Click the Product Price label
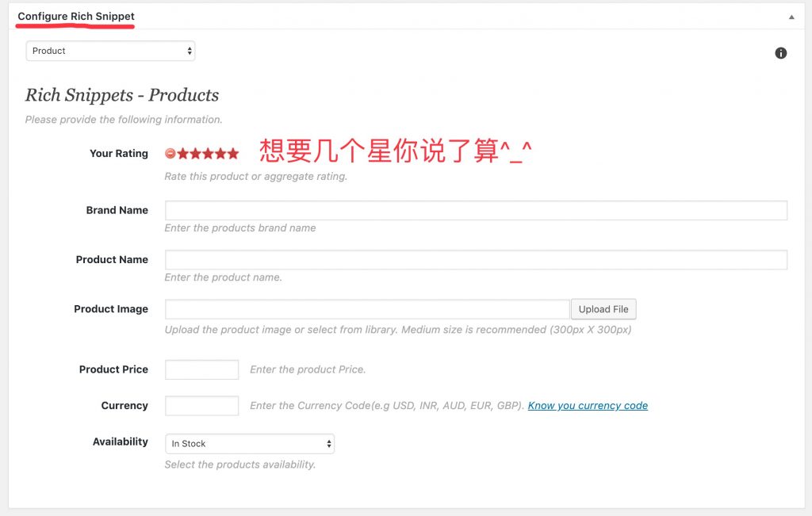Viewport: 812px width, 516px height. tap(113, 369)
